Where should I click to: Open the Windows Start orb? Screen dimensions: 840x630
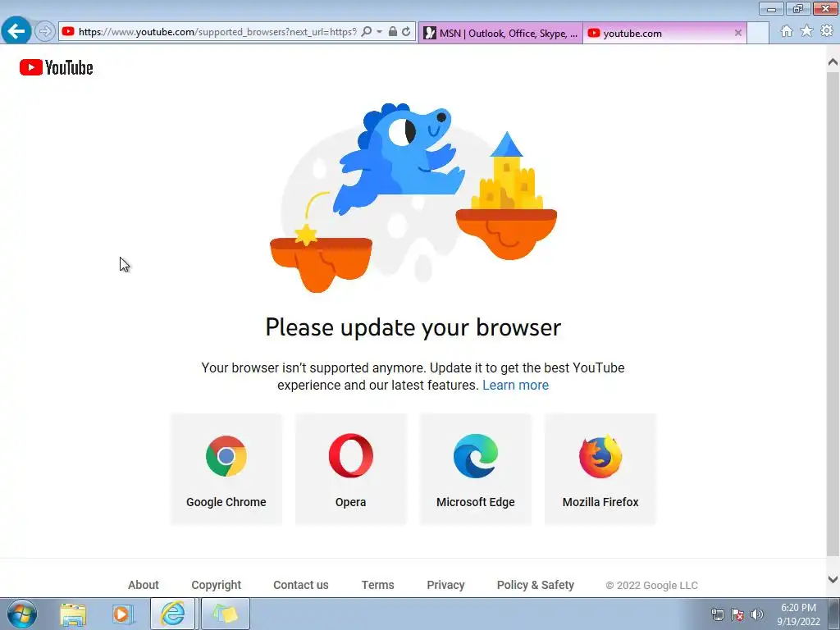coord(22,614)
